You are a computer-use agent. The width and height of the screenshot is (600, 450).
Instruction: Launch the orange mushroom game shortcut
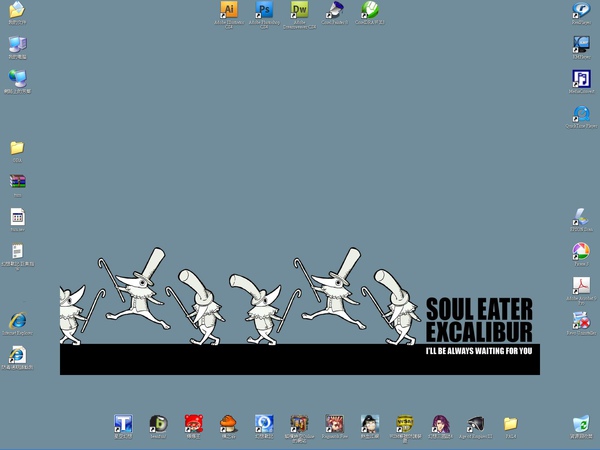pyautogui.click(x=228, y=424)
